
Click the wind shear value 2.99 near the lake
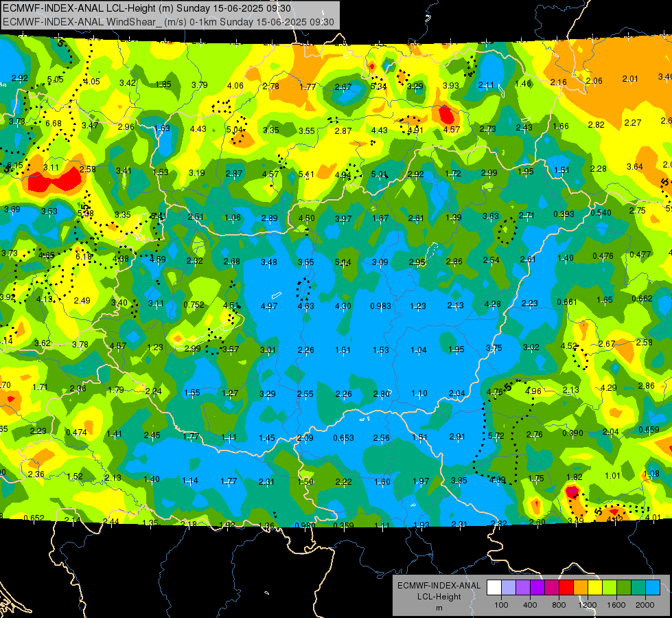(x=192, y=349)
